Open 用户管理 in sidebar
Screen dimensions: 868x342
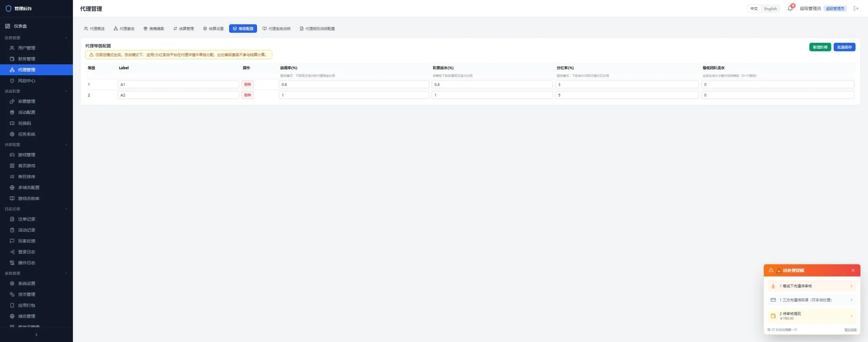[x=36, y=48]
